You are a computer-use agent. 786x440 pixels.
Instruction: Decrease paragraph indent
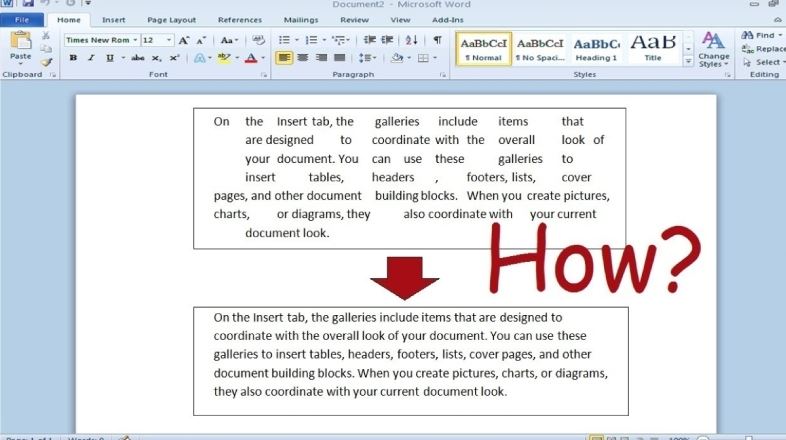pyautogui.click(x=369, y=40)
